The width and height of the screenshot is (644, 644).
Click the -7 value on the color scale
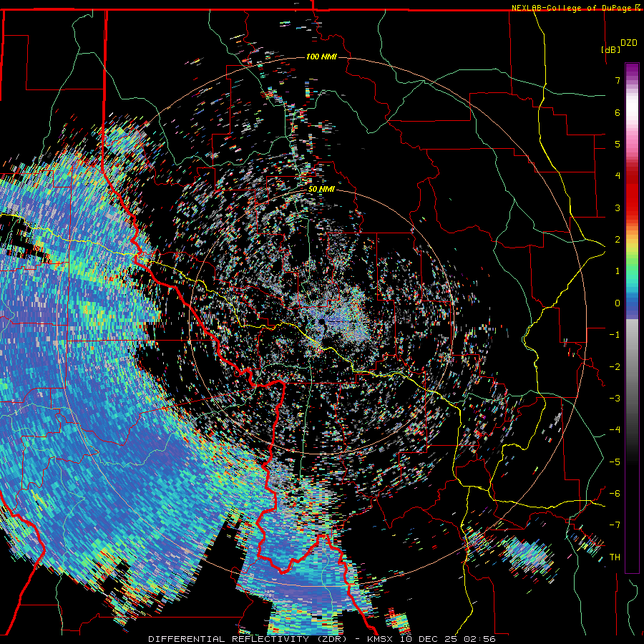615,525
